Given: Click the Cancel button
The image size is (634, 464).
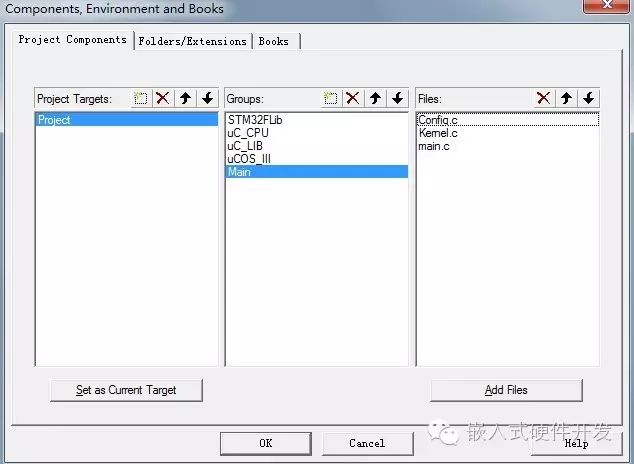Looking at the screenshot, I should click(x=368, y=443).
